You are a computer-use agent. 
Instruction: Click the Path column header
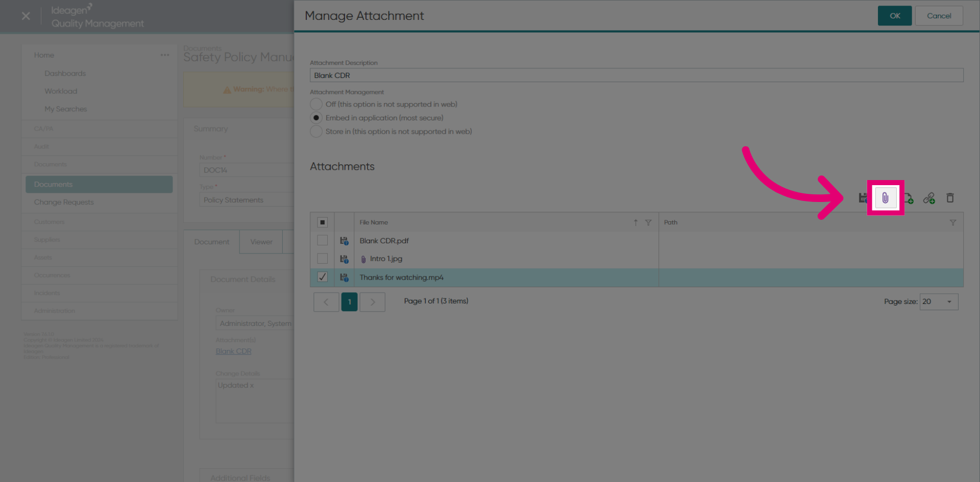point(671,222)
